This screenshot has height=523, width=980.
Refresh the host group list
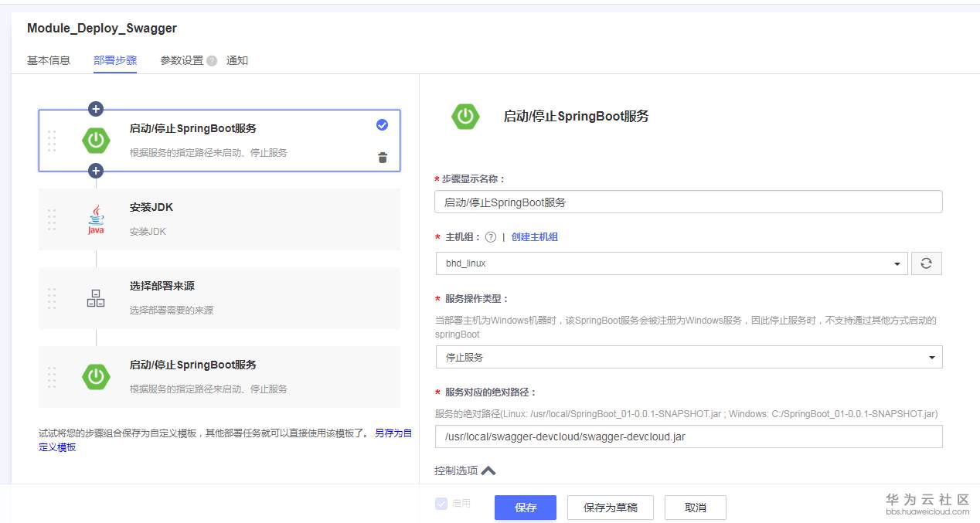coord(927,263)
